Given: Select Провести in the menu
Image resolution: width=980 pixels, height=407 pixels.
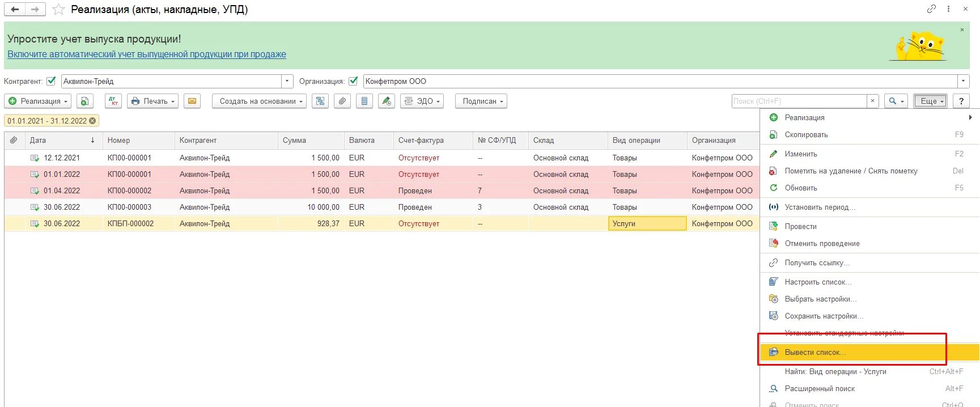Looking at the screenshot, I should 869,226.
